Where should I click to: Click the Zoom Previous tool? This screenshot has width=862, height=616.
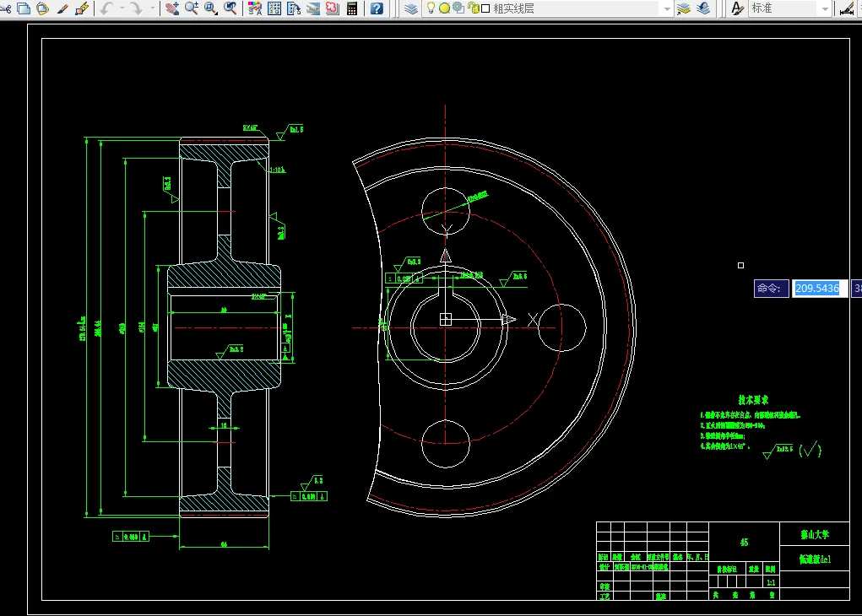[230, 8]
